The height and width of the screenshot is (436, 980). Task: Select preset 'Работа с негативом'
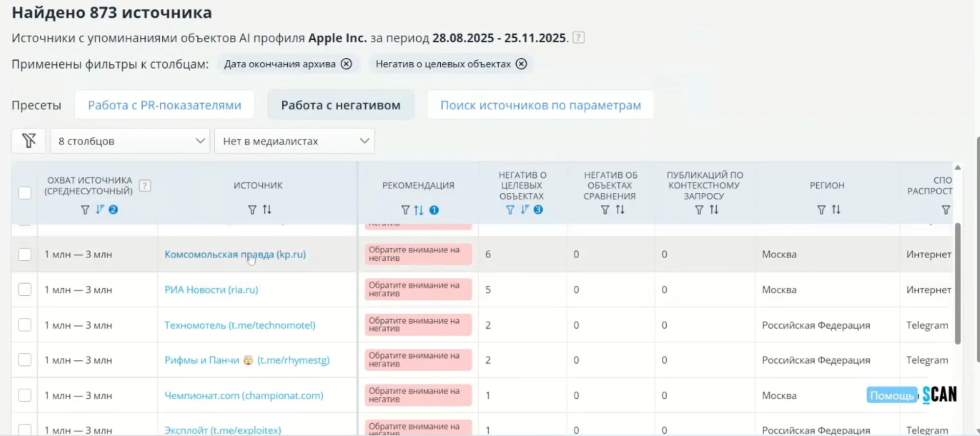[341, 105]
